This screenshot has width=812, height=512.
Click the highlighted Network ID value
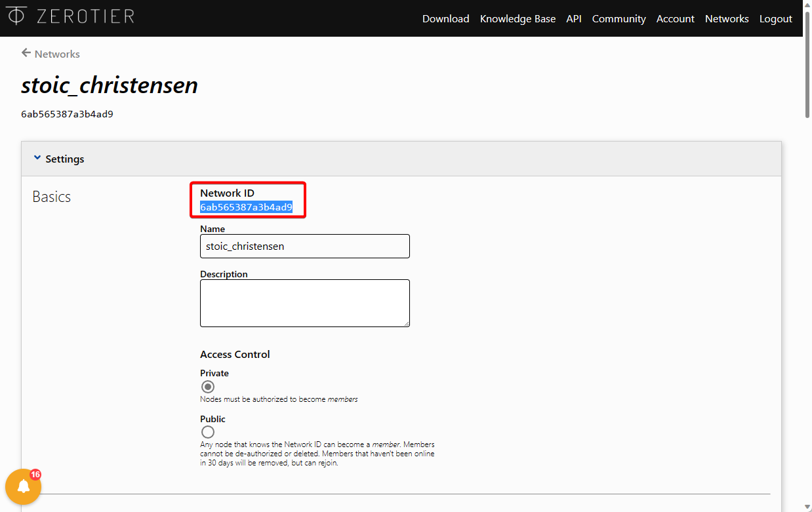pyautogui.click(x=246, y=207)
